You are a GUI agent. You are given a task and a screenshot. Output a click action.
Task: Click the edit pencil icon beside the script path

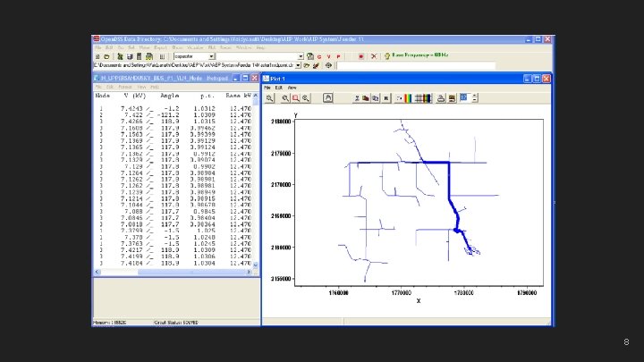pos(316,65)
